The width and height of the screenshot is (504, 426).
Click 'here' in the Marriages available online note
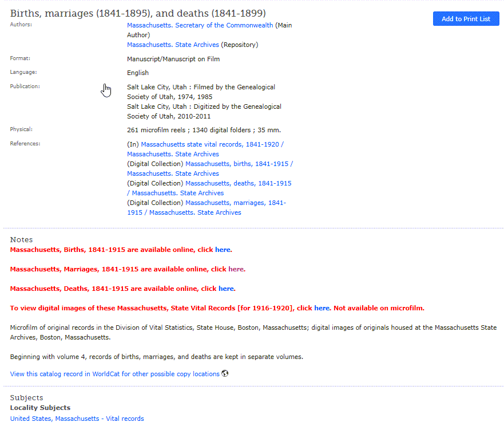pos(236,269)
